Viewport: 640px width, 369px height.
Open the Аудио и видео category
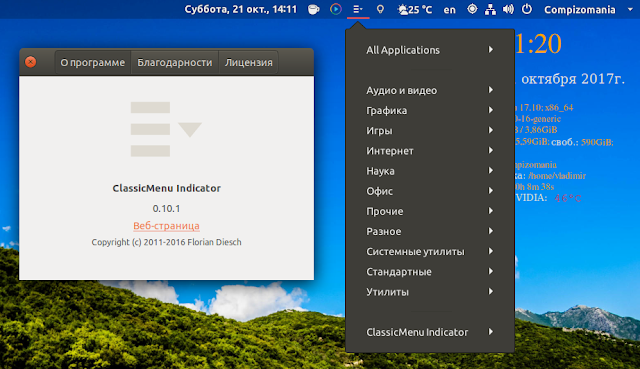click(x=430, y=90)
